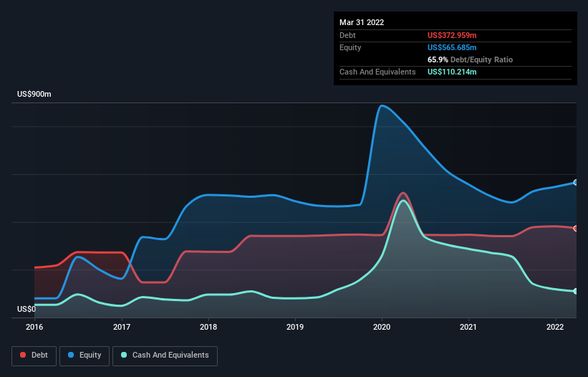
Task: Click the Debt endpoint marker at Mar 2022
Action: [576, 228]
